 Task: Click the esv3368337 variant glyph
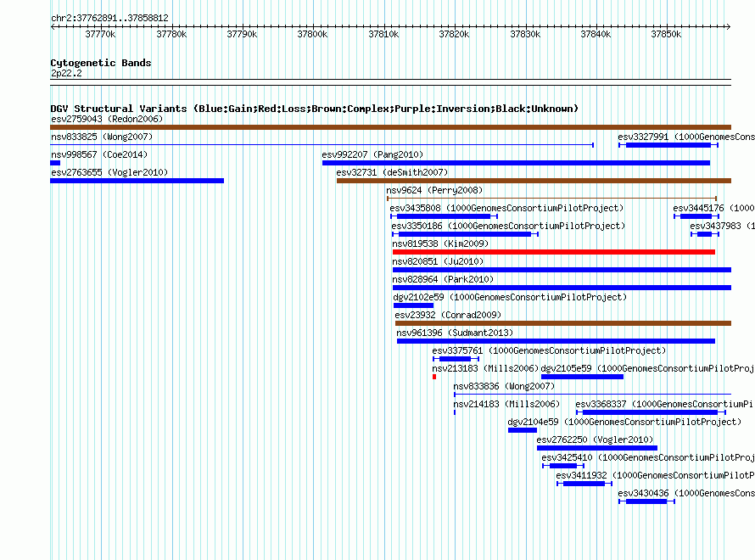coord(651,412)
